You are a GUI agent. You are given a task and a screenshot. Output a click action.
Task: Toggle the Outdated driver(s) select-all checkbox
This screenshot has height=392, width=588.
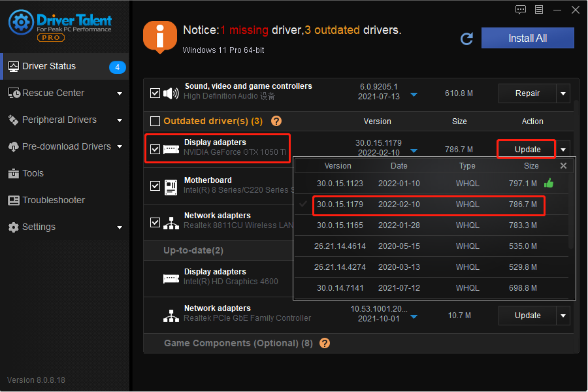click(155, 121)
